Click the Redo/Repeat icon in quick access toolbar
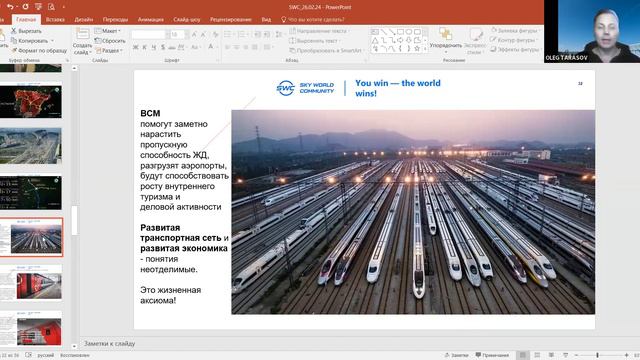 tap(25, 7)
